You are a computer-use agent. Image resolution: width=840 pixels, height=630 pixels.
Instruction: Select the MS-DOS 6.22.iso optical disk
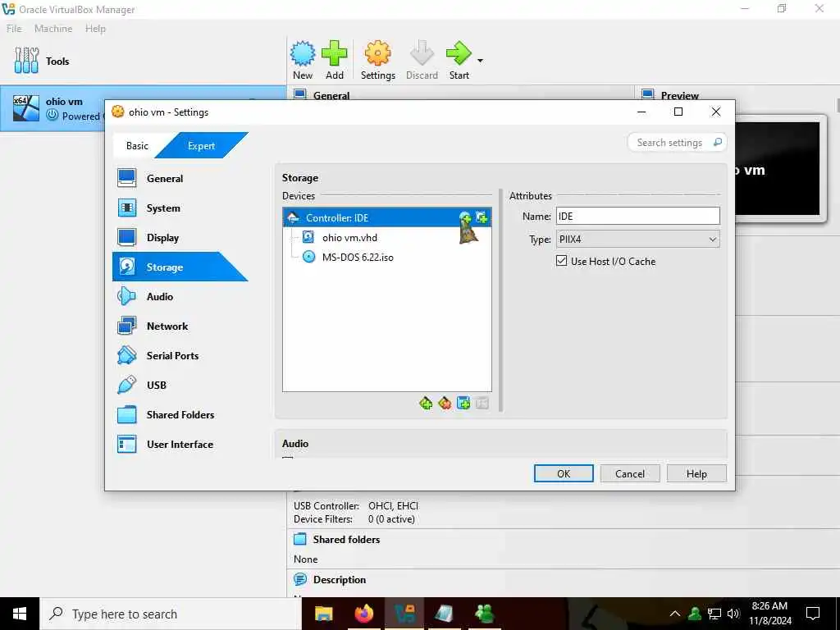tap(358, 257)
